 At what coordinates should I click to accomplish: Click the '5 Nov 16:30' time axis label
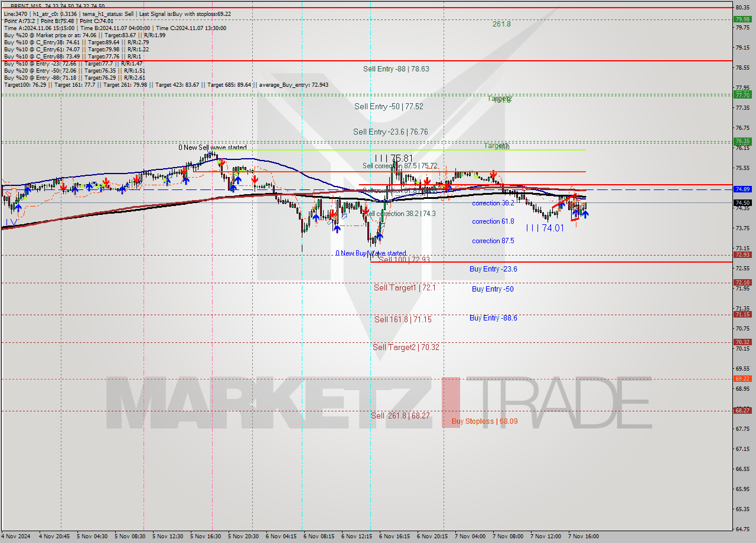pyautogui.click(x=206, y=537)
